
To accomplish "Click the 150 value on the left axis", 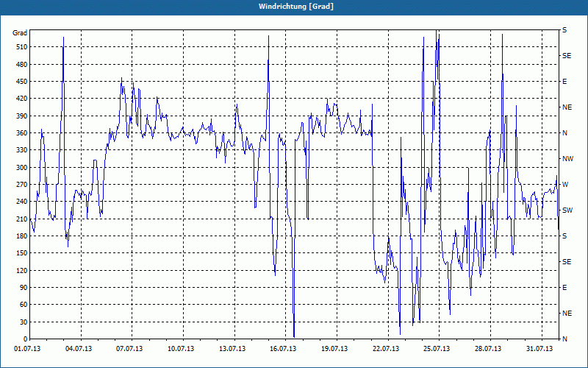I will click(22, 253).
